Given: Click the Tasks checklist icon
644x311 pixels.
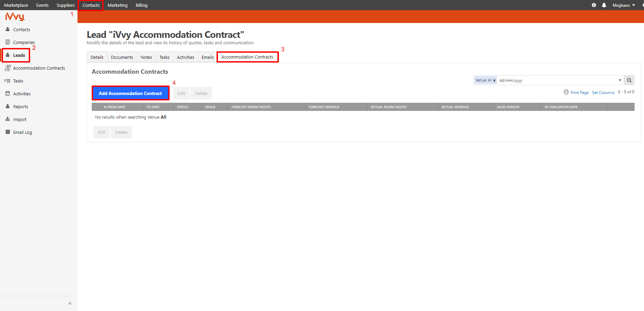Looking at the screenshot, I should coord(7,81).
